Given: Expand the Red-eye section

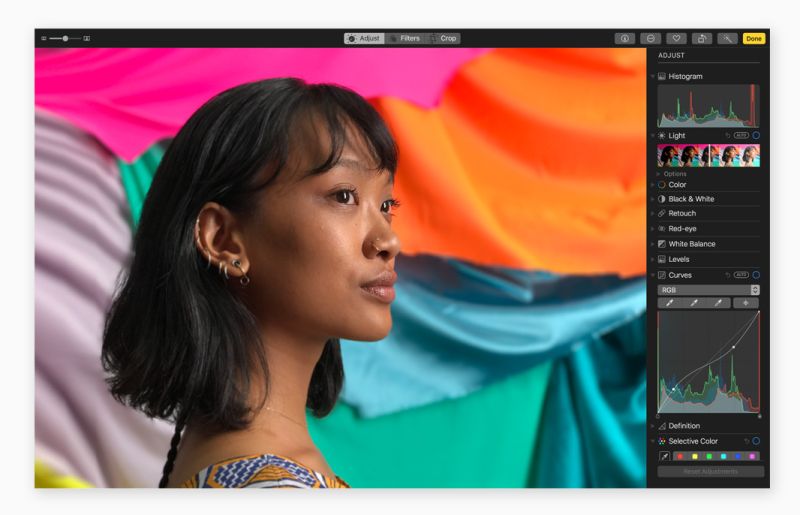Looking at the screenshot, I should tap(653, 229).
